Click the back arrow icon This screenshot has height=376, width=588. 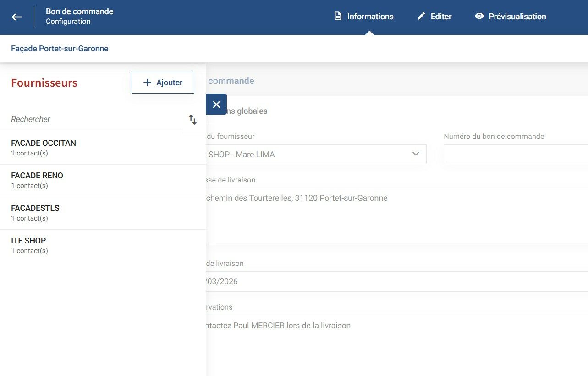[17, 17]
